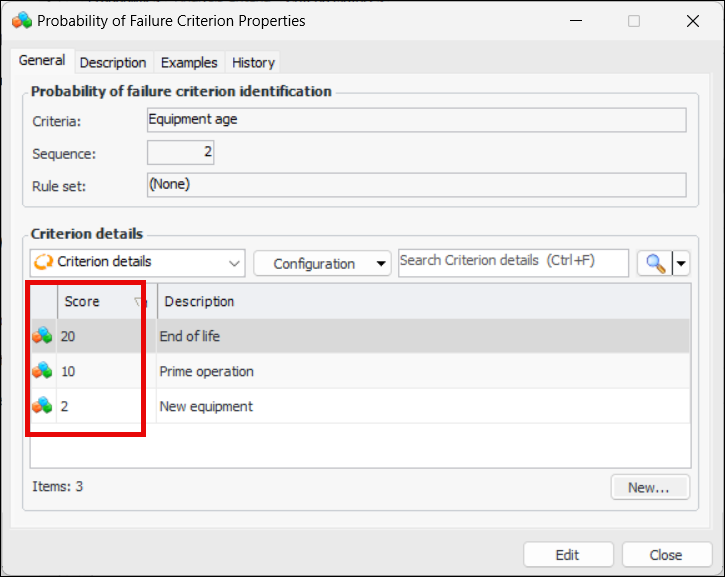Click the magnifying glass search icon

[655, 263]
